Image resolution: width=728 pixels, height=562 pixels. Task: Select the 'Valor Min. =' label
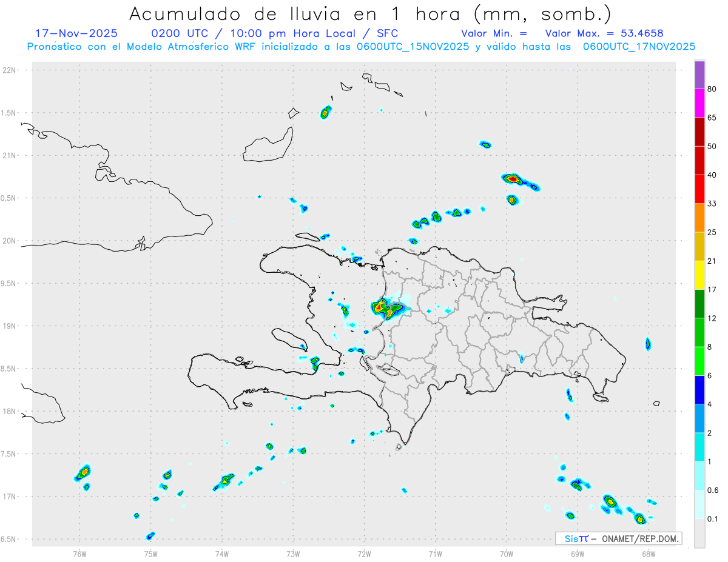(x=494, y=33)
